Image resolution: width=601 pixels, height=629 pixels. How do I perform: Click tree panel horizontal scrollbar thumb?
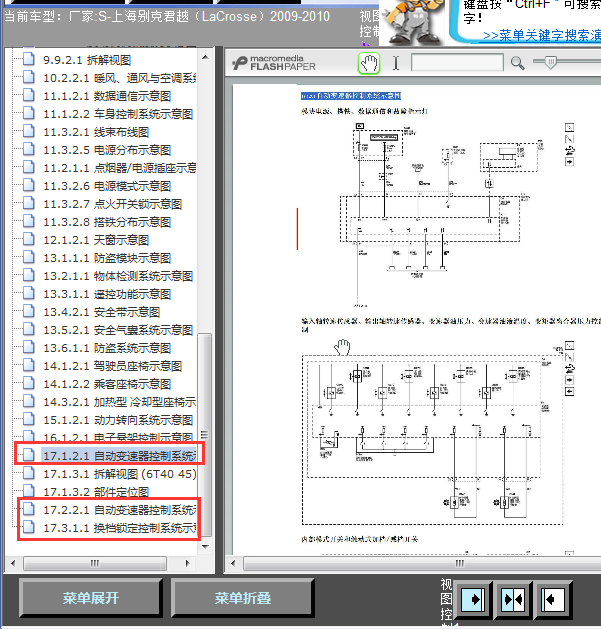click(x=95, y=563)
